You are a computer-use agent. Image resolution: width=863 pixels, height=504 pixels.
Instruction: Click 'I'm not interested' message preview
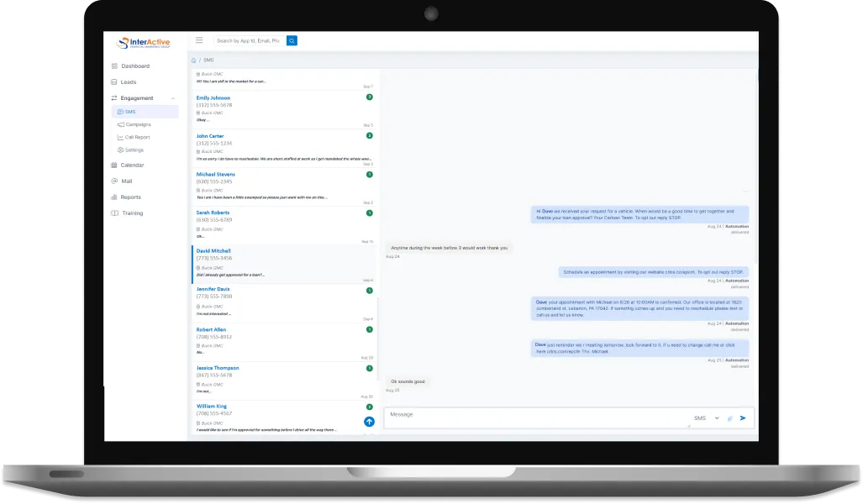[213, 313]
